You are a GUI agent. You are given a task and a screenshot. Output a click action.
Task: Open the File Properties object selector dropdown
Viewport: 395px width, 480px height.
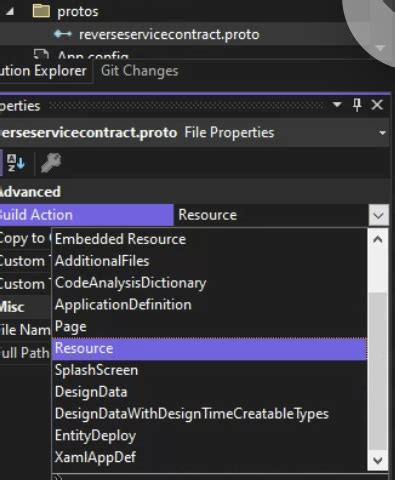click(x=382, y=133)
